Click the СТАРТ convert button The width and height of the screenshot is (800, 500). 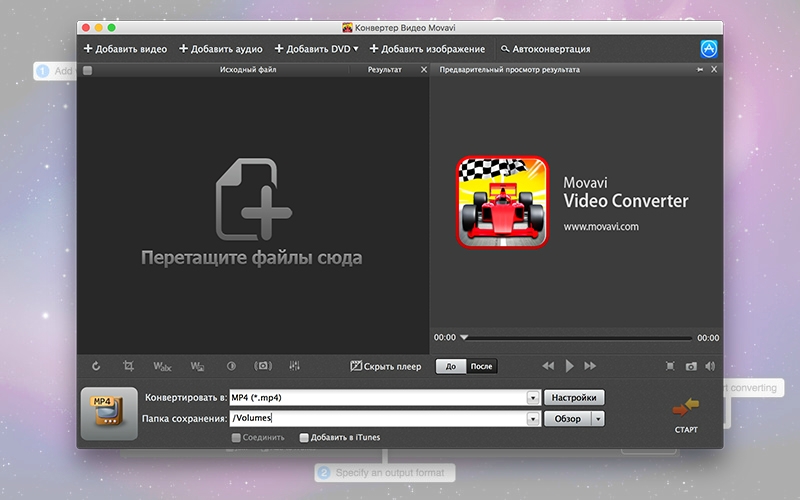click(x=686, y=414)
